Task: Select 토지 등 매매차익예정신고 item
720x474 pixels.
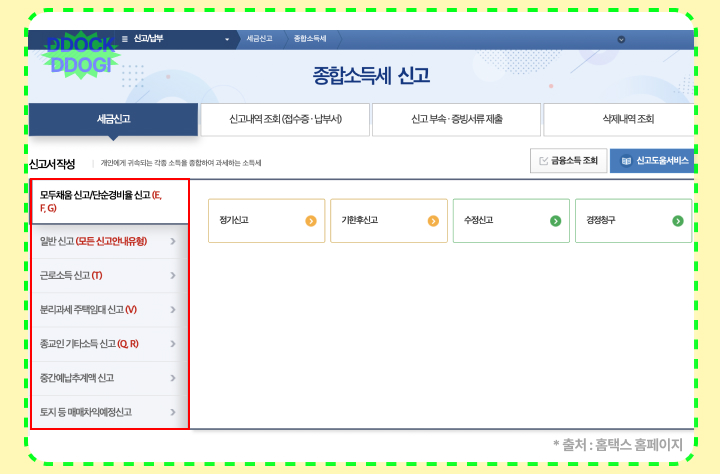Action: pos(110,412)
